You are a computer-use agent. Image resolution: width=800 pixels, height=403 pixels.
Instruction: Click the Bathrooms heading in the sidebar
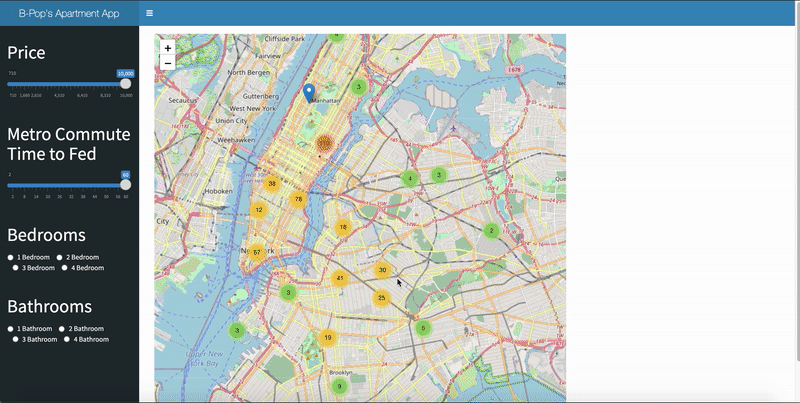(x=49, y=306)
